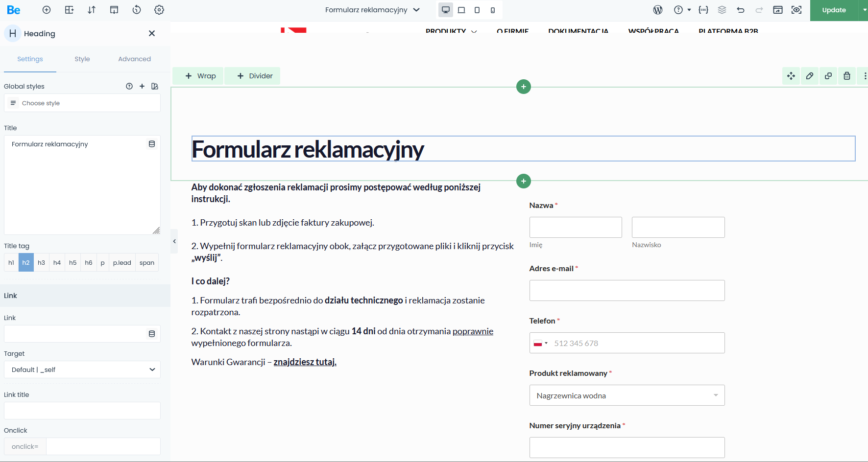The height and width of the screenshot is (462, 868).
Task: Expand the Target dropdown
Action: pyautogui.click(x=82, y=370)
